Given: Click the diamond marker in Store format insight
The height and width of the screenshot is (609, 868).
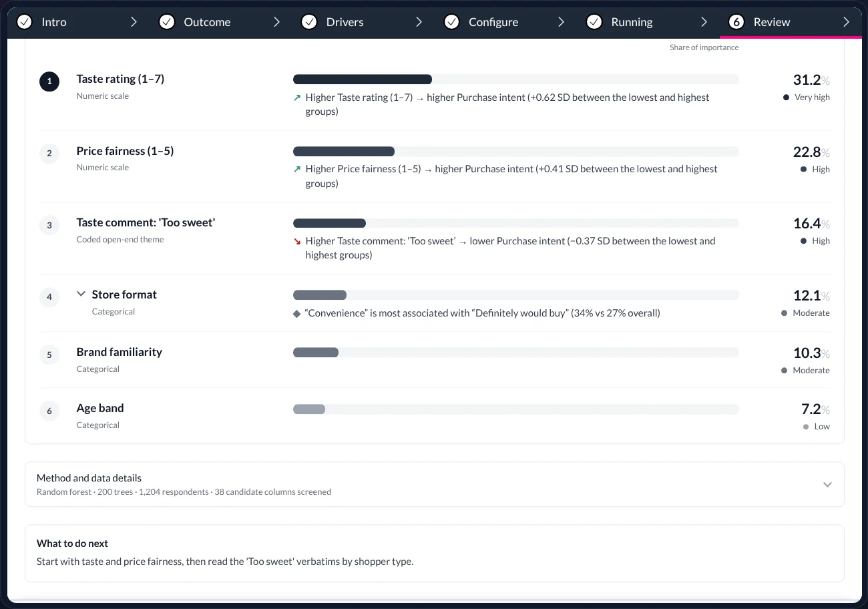Looking at the screenshot, I should click(297, 313).
